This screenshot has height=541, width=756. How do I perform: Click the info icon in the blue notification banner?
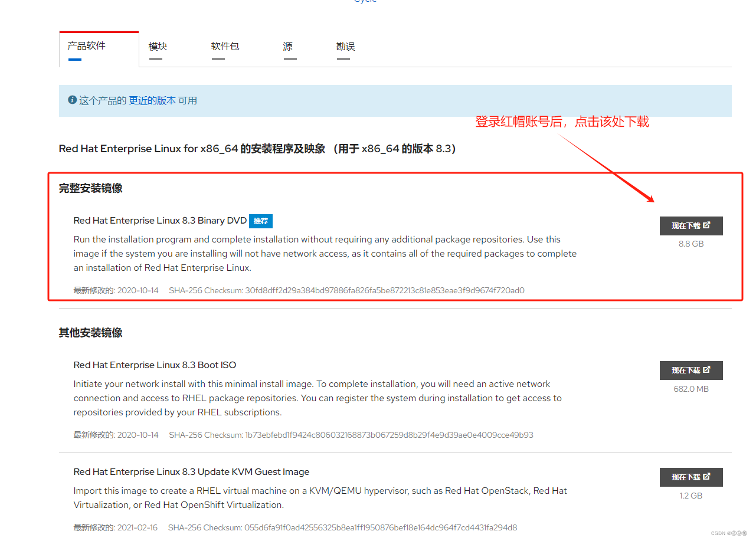click(x=71, y=99)
